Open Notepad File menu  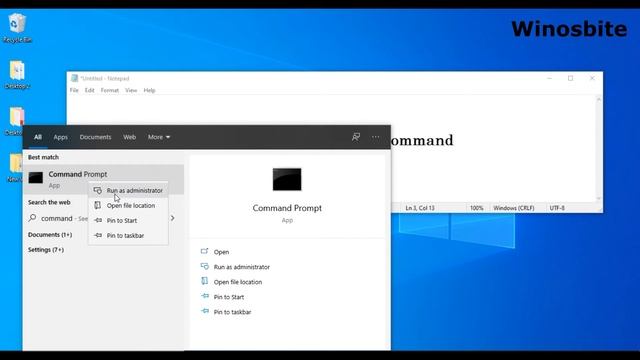[74, 90]
